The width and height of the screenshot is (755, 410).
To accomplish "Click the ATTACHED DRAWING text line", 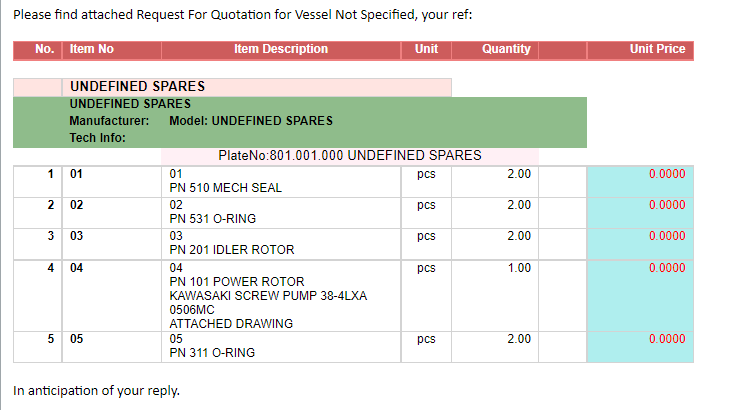I will (x=231, y=324).
